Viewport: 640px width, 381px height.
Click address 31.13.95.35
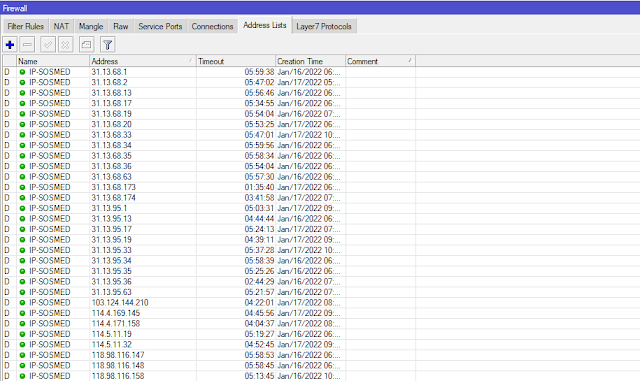pyautogui.click(x=111, y=271)
